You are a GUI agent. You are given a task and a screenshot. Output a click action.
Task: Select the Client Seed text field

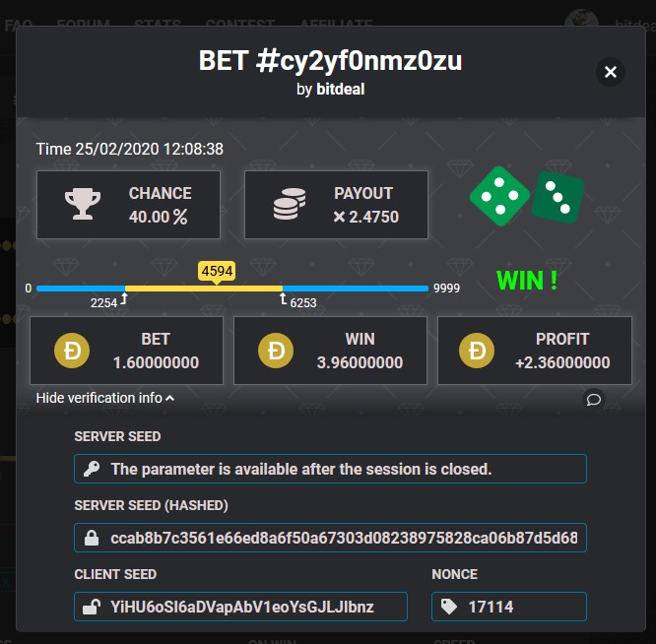[240, 607]
